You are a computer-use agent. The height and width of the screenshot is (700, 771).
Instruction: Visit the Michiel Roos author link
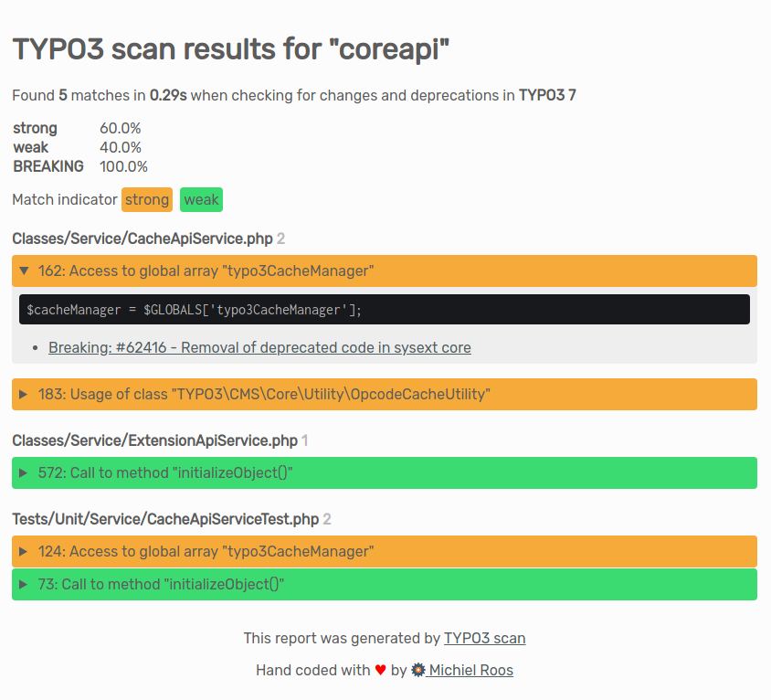tap(470, 670)
